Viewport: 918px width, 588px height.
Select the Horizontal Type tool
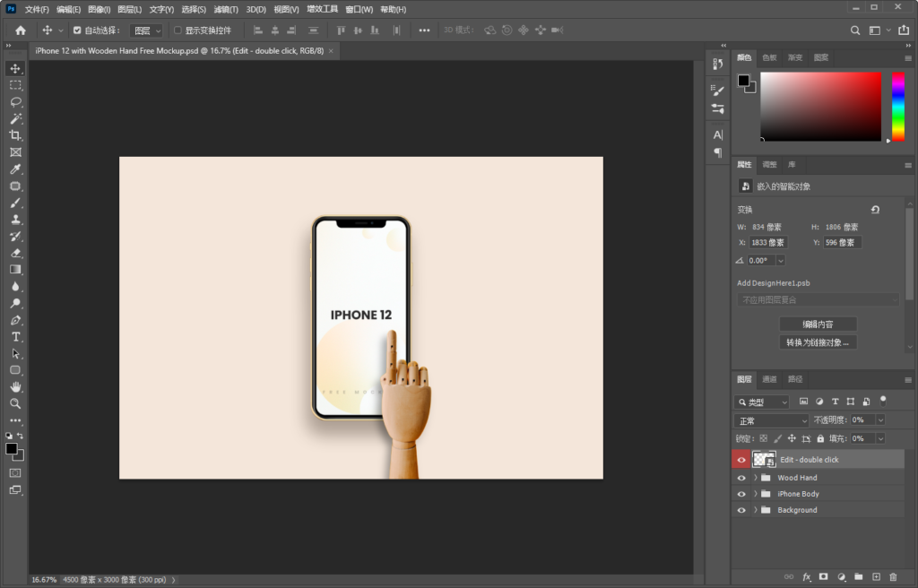coord(15,337)
